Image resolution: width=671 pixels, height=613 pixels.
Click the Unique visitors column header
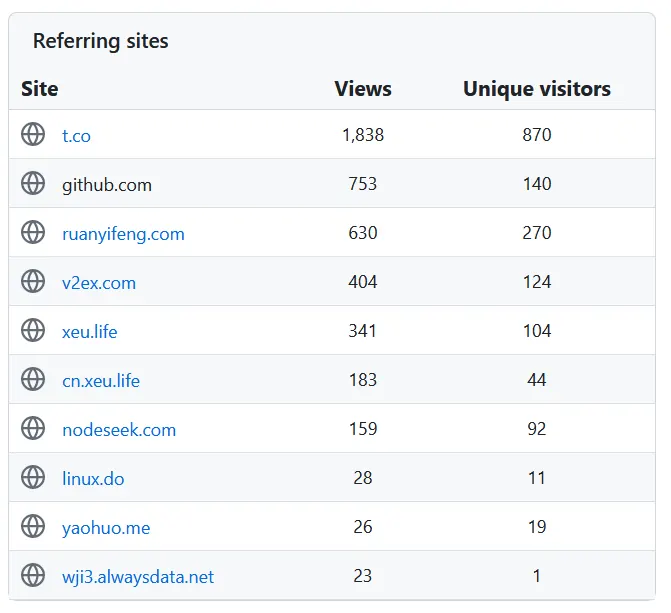tap(537, 89)
